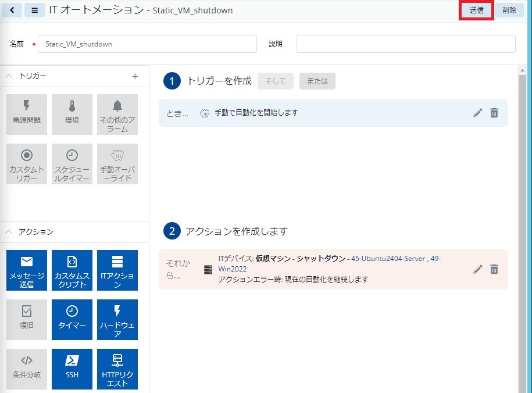Edit the manual start trigger
532x393 pixels.
tap(478, 113)
